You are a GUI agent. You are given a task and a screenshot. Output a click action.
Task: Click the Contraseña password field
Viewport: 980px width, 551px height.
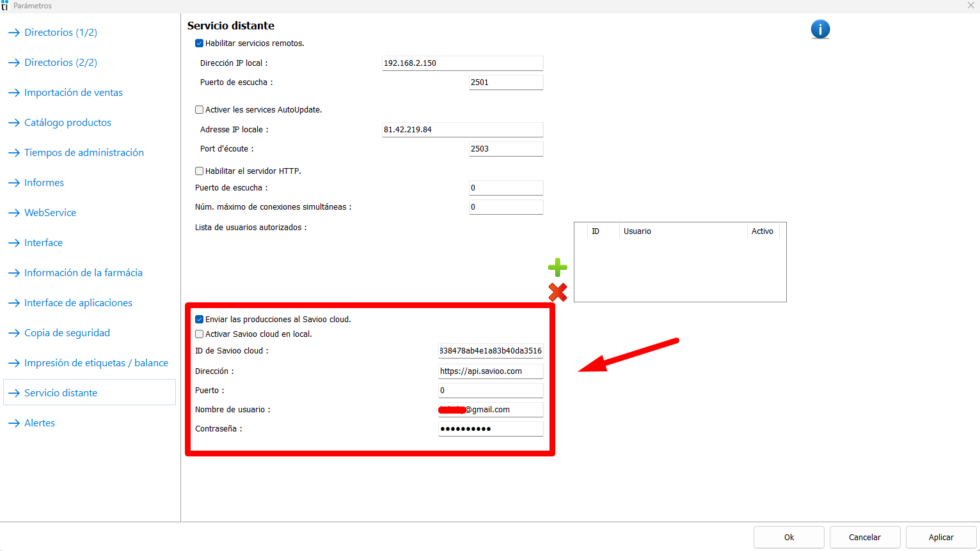point(490,429)
